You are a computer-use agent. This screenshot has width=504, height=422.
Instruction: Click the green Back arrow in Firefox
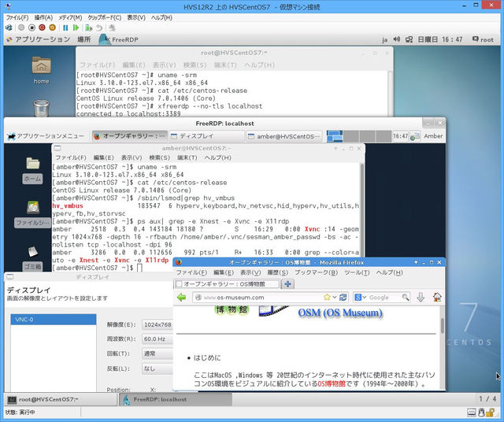[182, 298]
